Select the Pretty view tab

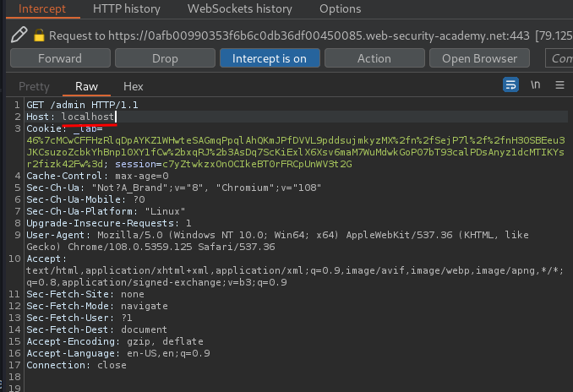pyautogui.click(x=34, y=86)
